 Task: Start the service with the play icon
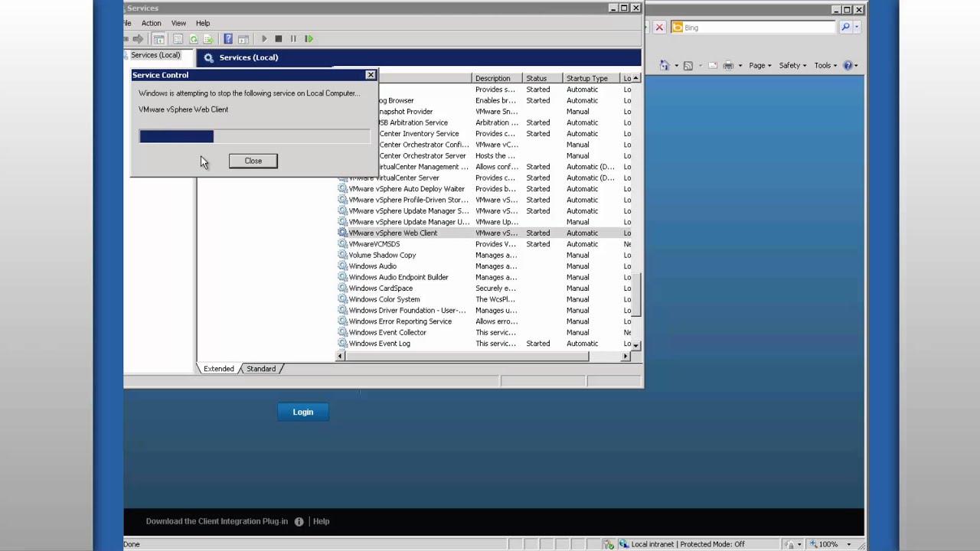point(264,39)
